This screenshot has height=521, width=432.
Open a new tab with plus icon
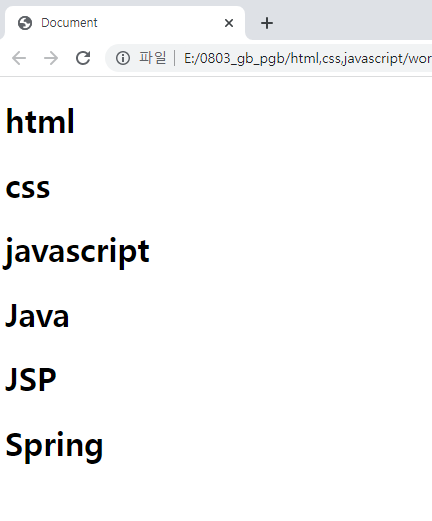tap(267, 23)
